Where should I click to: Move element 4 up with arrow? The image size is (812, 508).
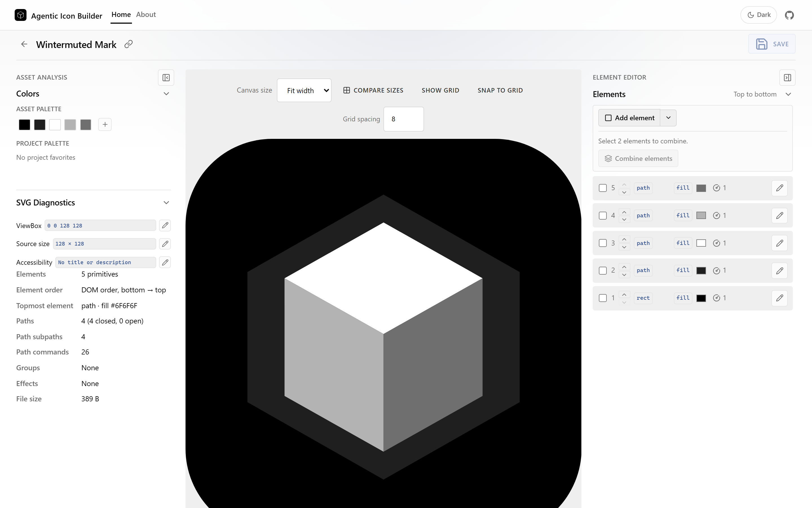click(624, 212)
